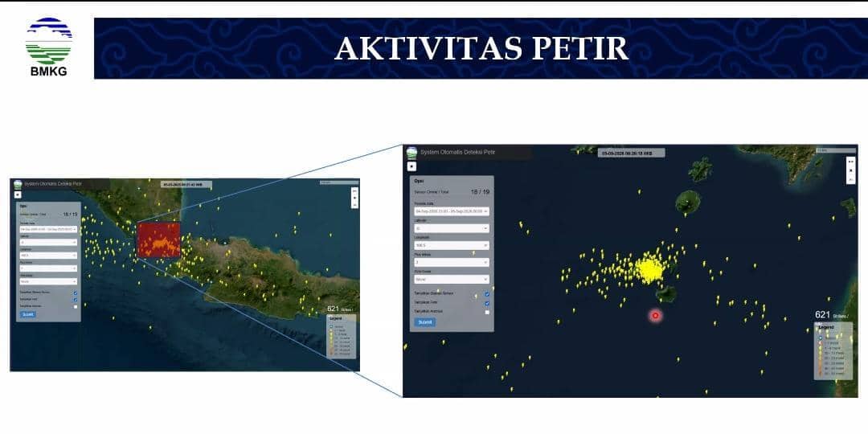Viewport: 868px width, 434px height.
Task: Click the Legend box in the enlarged map
Action: (x=833, y=352)
